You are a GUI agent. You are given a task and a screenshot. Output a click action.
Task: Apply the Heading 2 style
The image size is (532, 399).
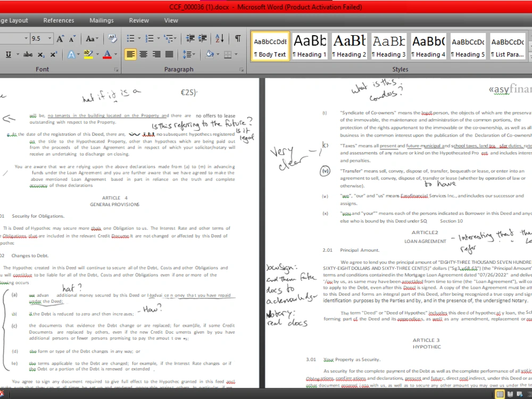pyautogui.click(x=349, y=46)
